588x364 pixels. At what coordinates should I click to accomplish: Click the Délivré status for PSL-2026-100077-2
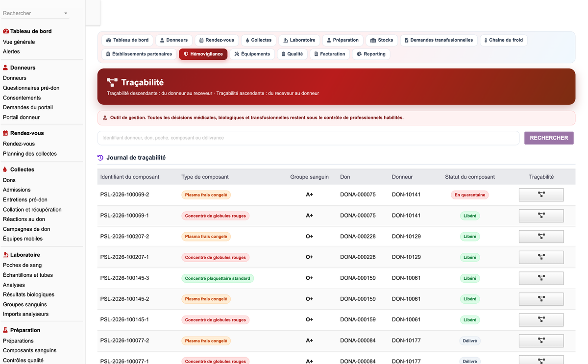[469, 341]
